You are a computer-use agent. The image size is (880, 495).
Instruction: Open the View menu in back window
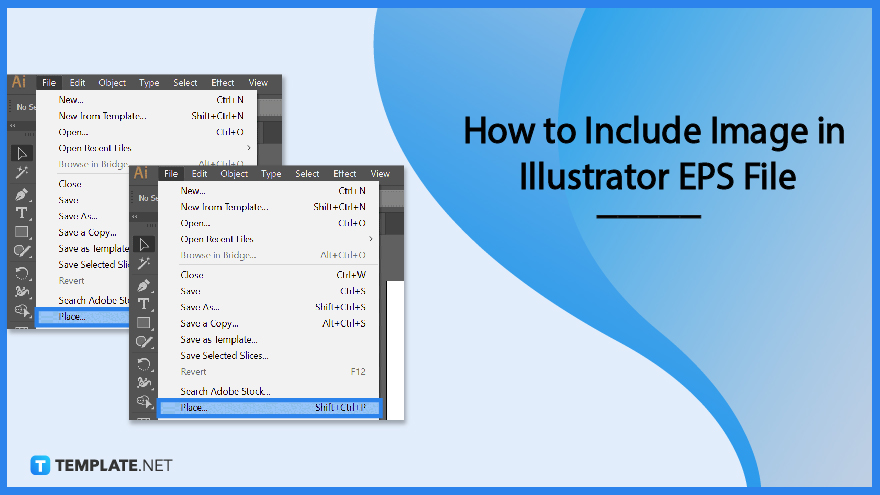point(258,82)
